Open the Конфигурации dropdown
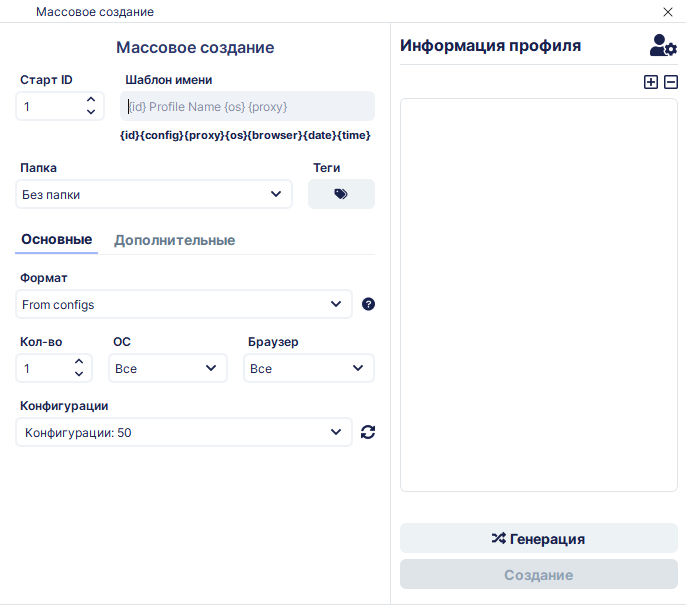The height and width of the screenshot is (605, 686). [184, 432]
